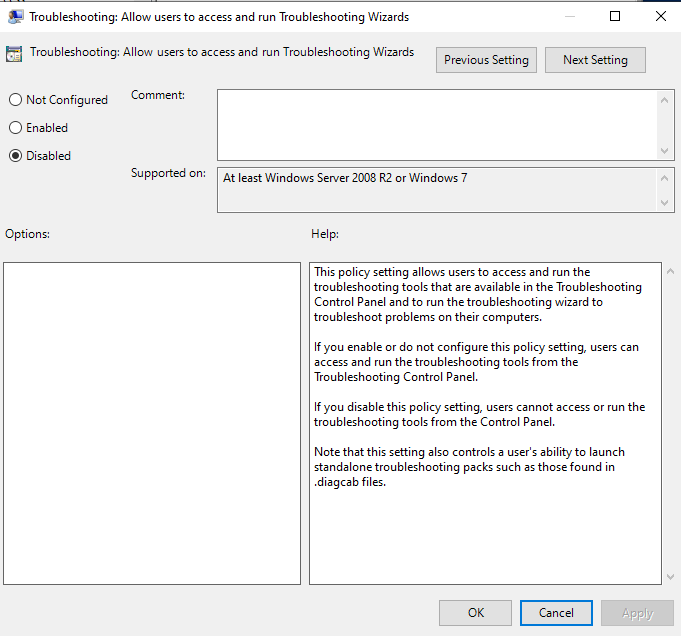Confirm with the OK button
Image resolution: width=681 pixels, height=636 pixels.
tap(475, 613)
